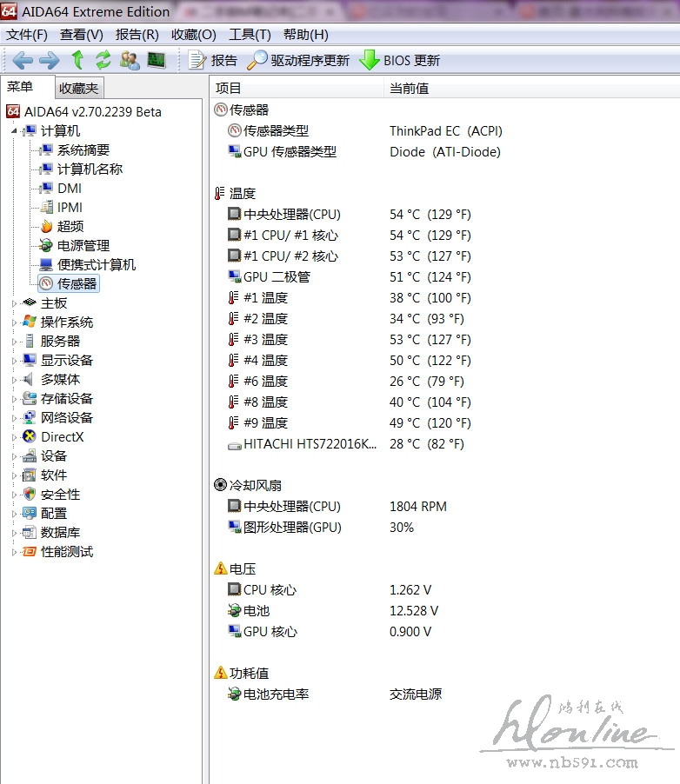
Task: Click the users icon in toolbar
Action: (x=130, y=60)
